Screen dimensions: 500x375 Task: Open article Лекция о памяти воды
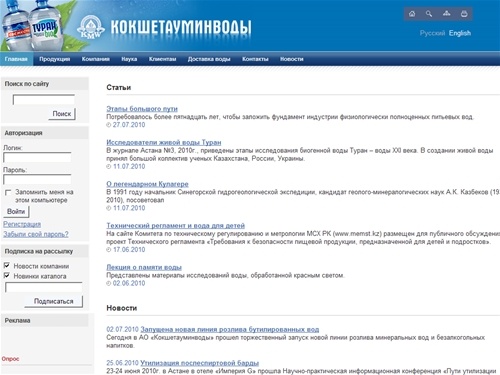tap(144, 267)
